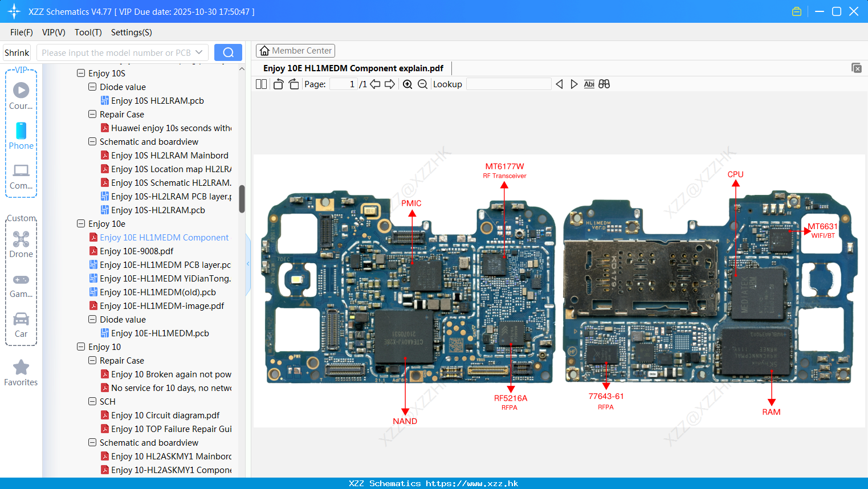Zoom out of the PDF
Screen dimensions: 868x489
click(422, 84)
